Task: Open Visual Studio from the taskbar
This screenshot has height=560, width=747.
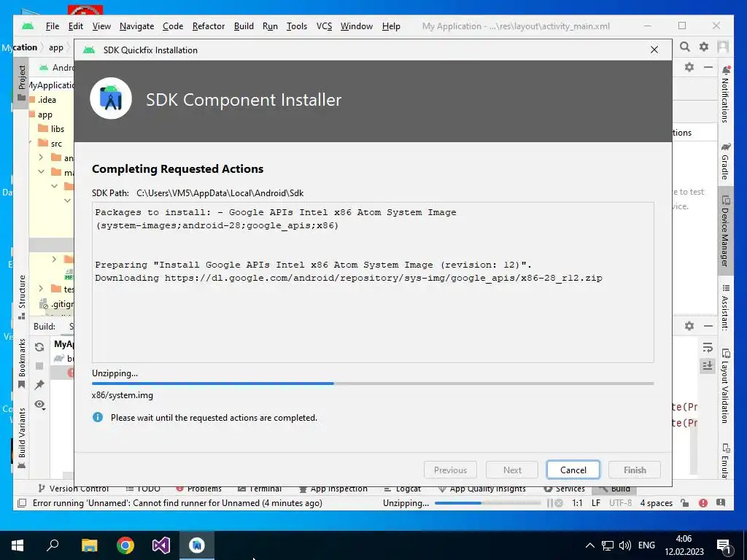Action: coord(161,545)
